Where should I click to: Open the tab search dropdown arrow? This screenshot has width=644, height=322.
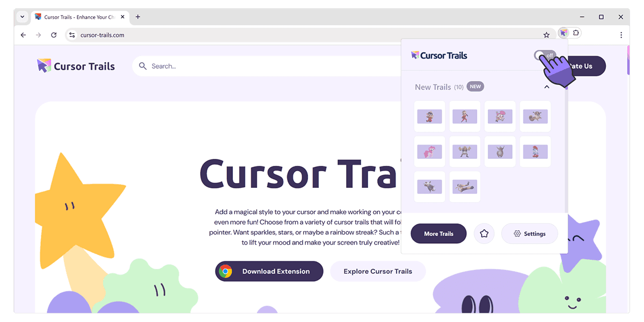tap(23, 17)
